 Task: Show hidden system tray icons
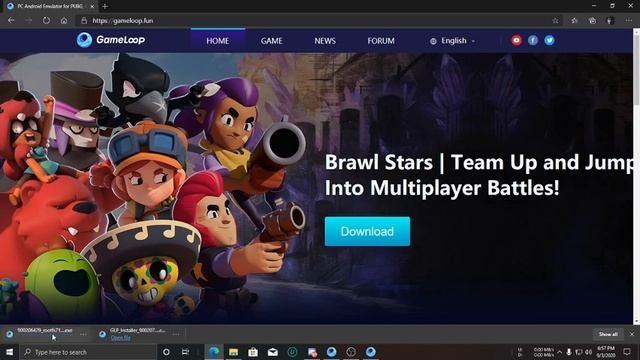click(x=559, y=352)
